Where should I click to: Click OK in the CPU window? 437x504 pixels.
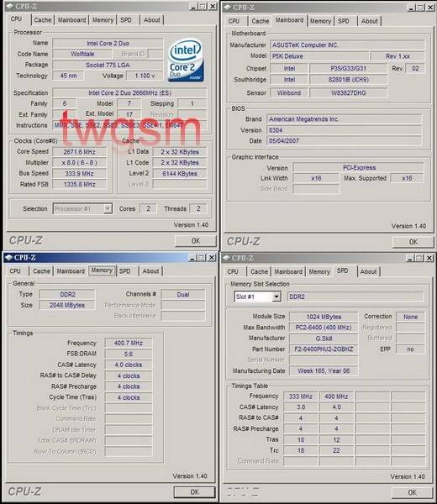coord(196,241)
